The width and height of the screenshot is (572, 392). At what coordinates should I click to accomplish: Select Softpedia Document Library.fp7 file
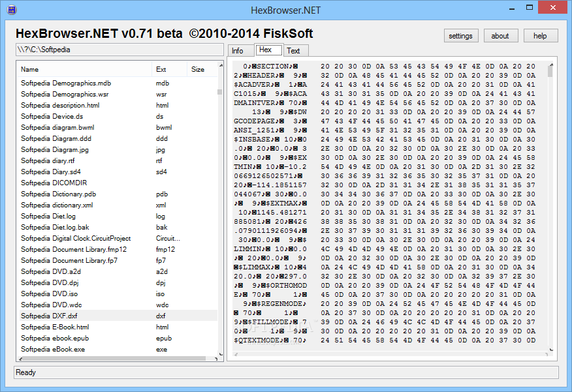pyautogui.click(x=118, y=260)
